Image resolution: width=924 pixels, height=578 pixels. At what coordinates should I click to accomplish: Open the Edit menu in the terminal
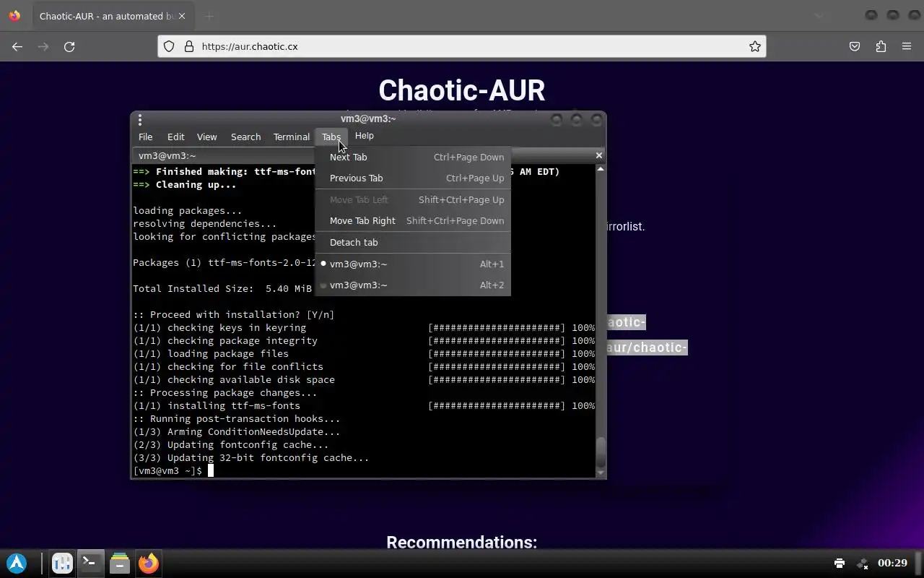point(175,137)
